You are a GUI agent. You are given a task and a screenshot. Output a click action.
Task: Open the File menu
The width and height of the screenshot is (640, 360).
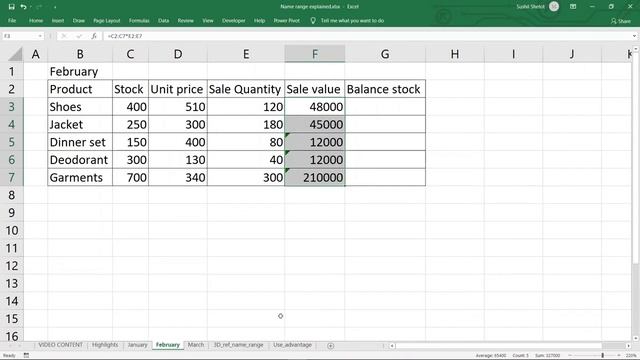12,20
